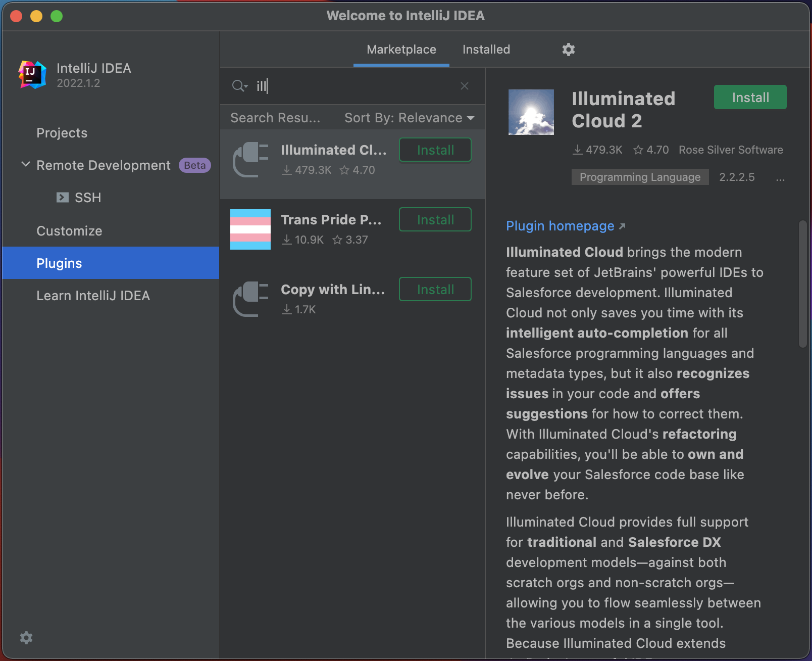
Task: Click the Programming Language tag
Action: [x=640, y=177]
